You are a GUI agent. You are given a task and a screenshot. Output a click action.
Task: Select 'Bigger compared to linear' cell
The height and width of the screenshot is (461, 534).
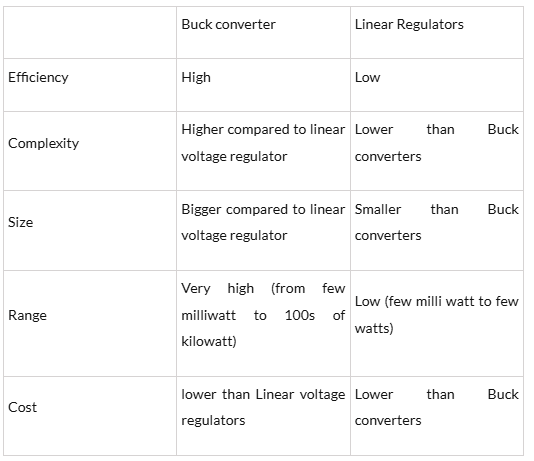[x=263, y=231]
